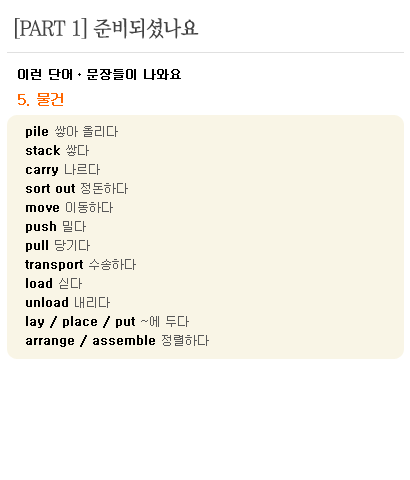Click the move 이동하다 entry
This screenshot has width=410, height=480.
69,208
